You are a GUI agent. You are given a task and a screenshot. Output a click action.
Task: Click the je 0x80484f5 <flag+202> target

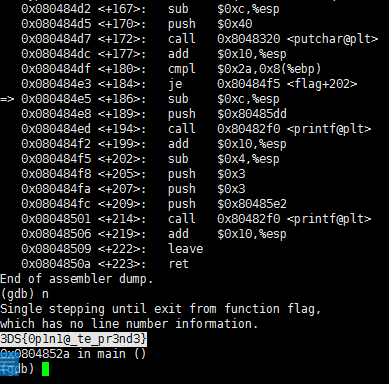pos(287,84)
